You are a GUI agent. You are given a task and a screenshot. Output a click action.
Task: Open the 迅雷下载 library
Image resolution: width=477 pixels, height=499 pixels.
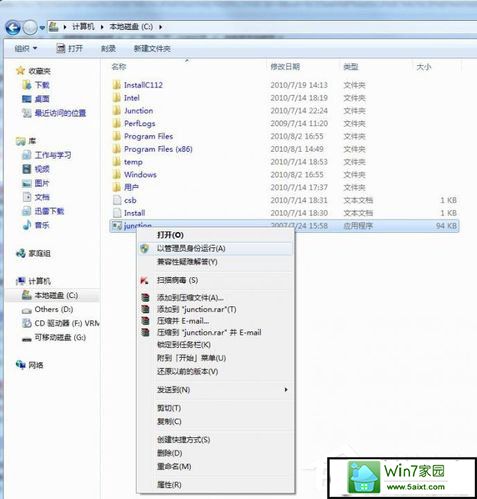coord(43,211)
